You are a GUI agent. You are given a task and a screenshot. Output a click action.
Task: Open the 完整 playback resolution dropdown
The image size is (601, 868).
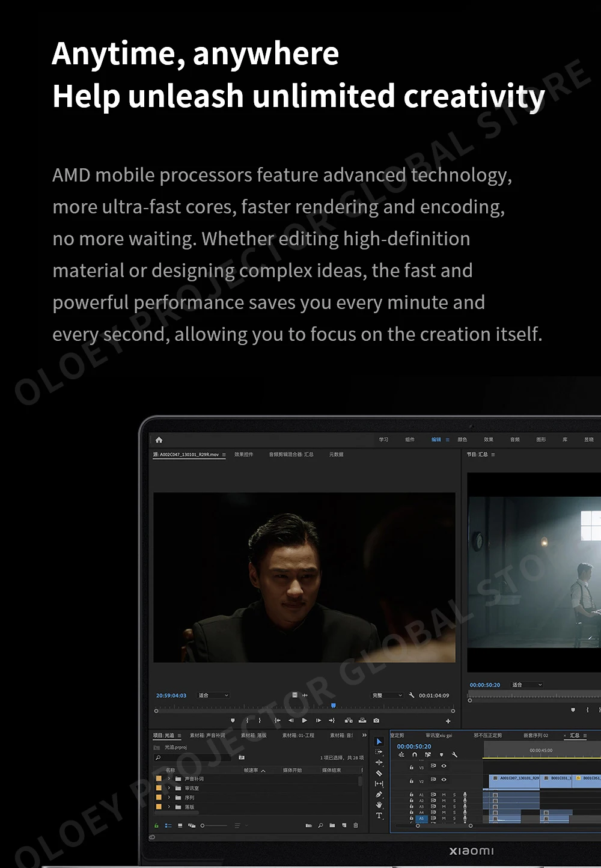[386, 695]
